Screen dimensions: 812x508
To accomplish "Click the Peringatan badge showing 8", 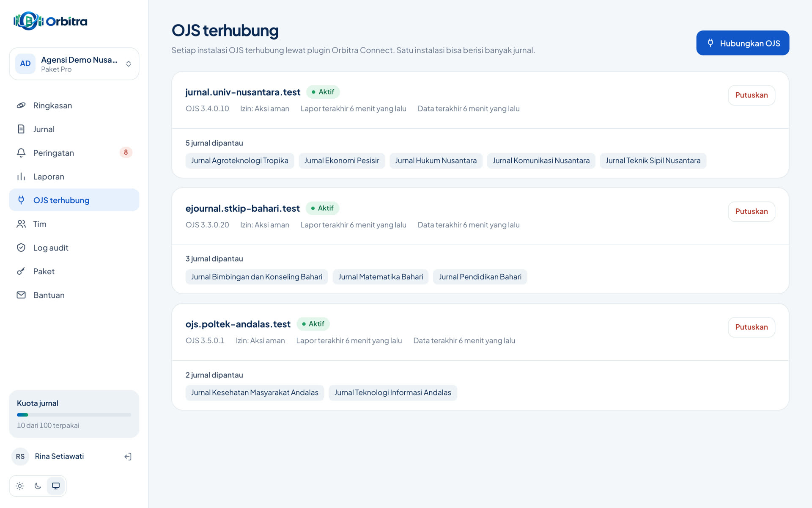I will click(126, 152).
